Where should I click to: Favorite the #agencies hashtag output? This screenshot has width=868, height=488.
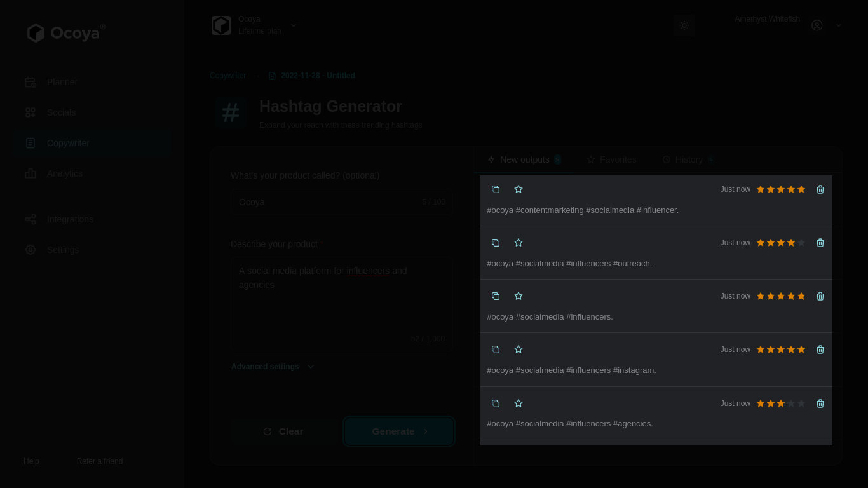tap(519, 403)
